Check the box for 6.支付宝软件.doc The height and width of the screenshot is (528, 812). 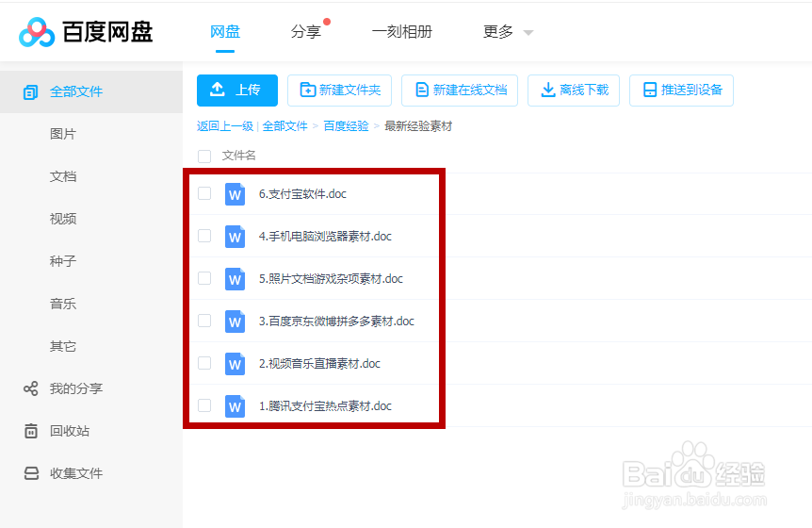click(204, 193)
